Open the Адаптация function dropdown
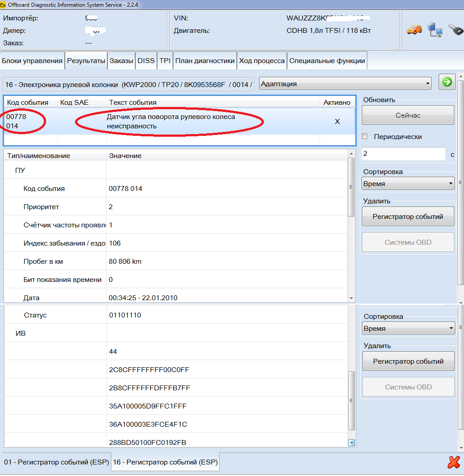This screenshot has width=464, height=476. (345, 83)
